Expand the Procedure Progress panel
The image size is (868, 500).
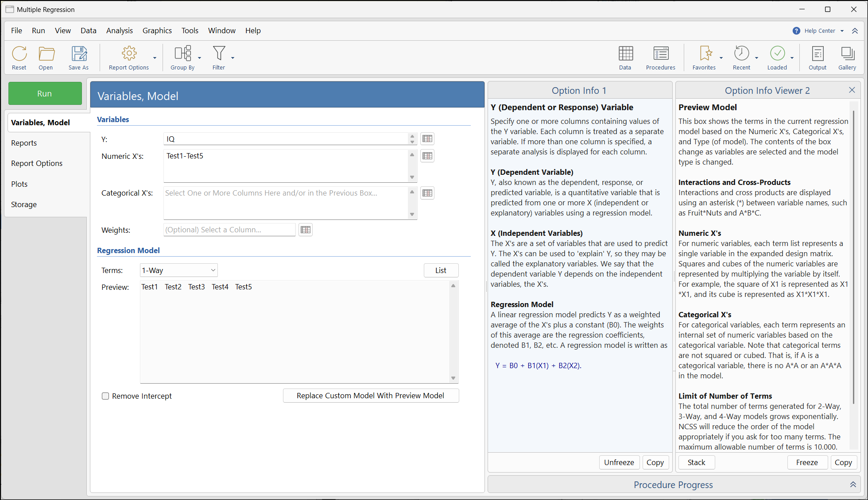pos(852,485)
